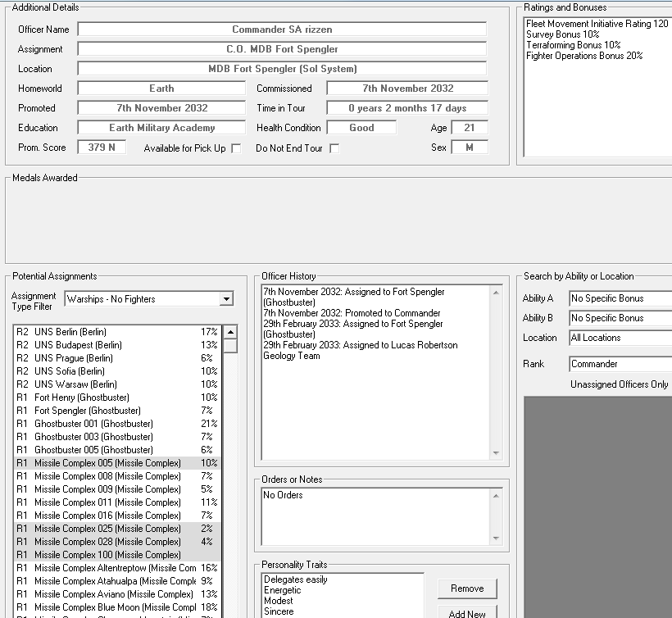Click the Assignment field showing C.O. MDB Fort Spengler
Screen dimensions: 672x618
click(282, 49)
